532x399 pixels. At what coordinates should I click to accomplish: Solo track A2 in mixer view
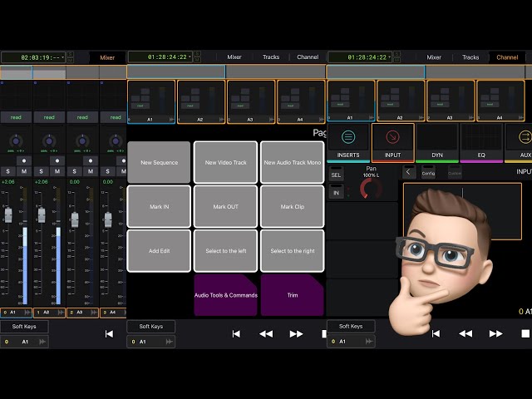[x=41, y=171]
